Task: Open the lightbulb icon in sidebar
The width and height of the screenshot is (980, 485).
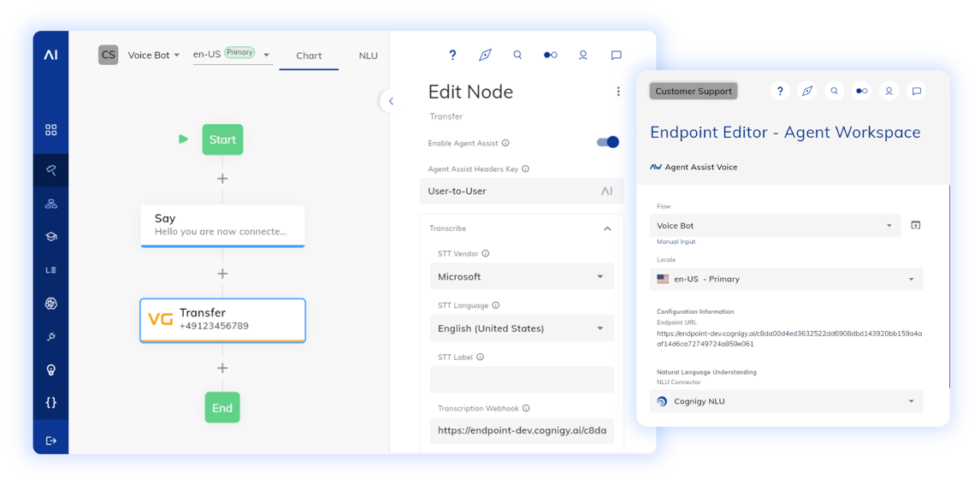Action: pos(51,370)
